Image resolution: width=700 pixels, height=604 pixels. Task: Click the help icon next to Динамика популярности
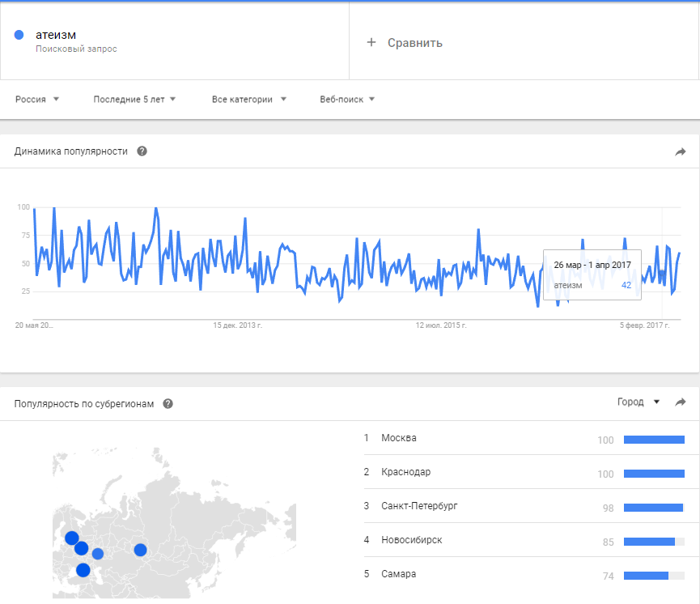point(142,151)
